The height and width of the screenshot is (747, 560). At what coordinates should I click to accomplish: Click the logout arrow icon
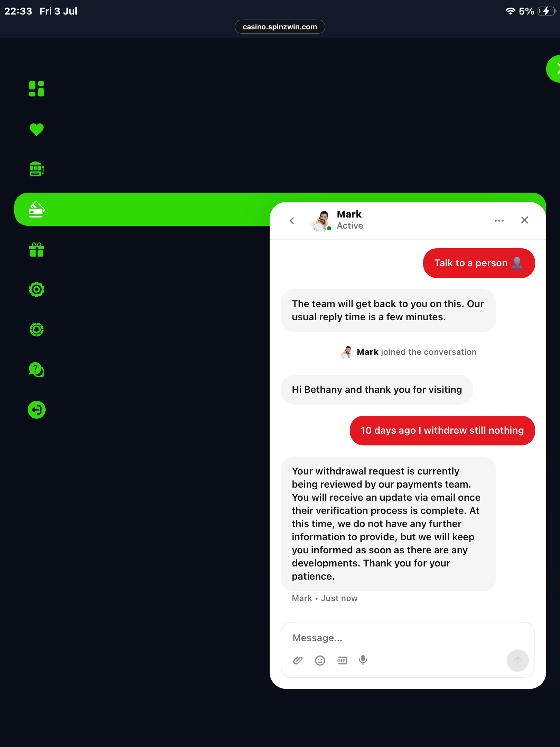coord(37,410)
